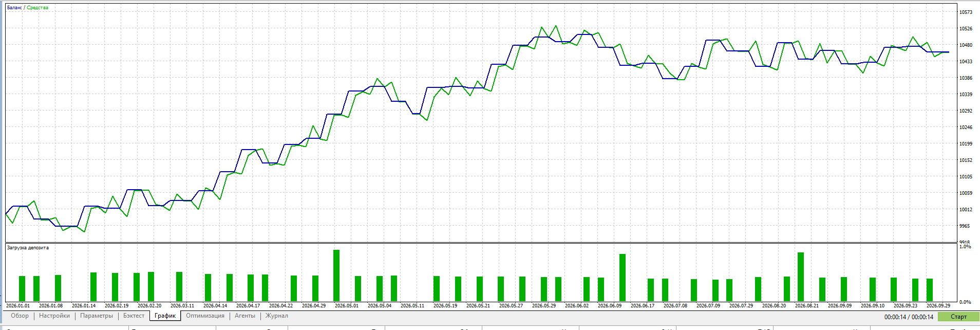980x330 pixels.
Task: Click the 10012 axis value
Action: click(966, 210)
